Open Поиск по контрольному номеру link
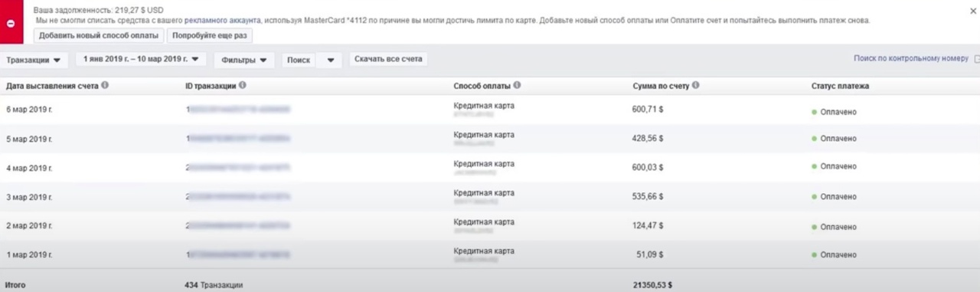This screenshot has height=292, width=980. tap(911, 58)
